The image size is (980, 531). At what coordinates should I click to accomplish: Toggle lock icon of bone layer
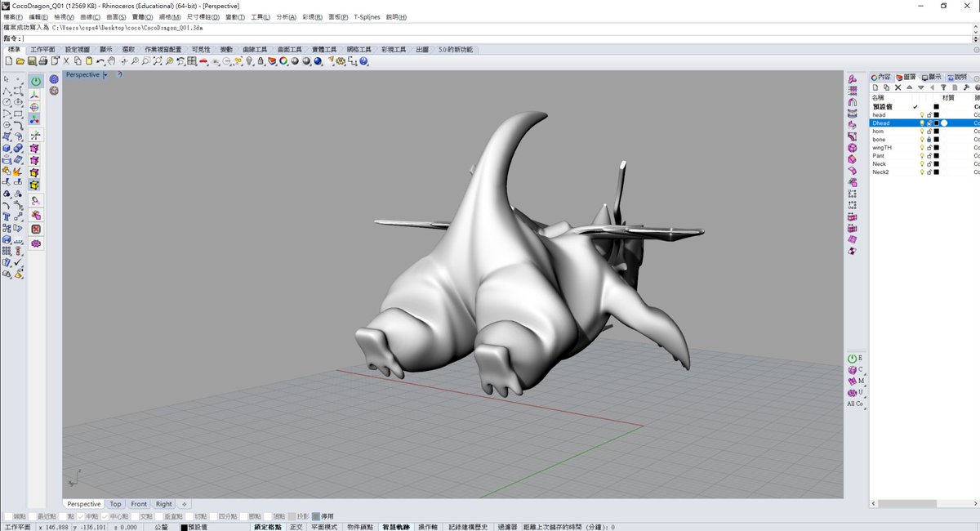(929, 140)
